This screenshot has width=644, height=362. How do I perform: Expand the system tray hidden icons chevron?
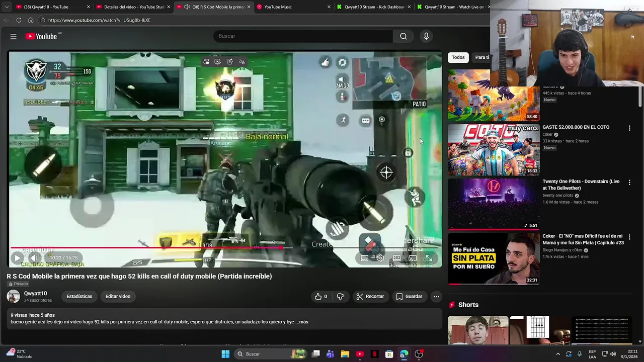[x=558, y=354]
